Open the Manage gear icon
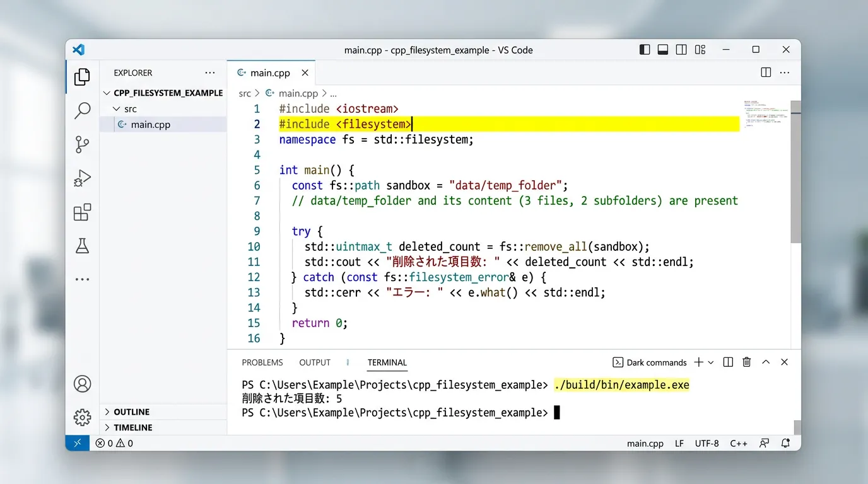The image size is (868, 484). pyautogui.click(x=82, y=417)
